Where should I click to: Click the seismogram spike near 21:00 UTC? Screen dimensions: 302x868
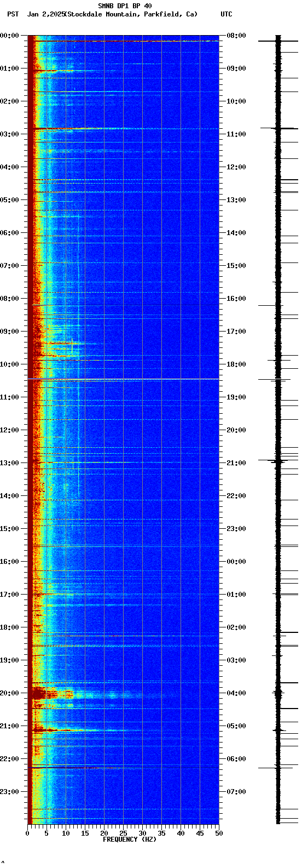pos(278,461)
